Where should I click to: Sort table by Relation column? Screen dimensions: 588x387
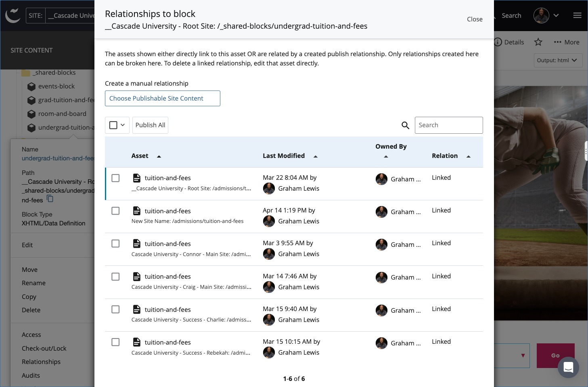click(451, 156)
